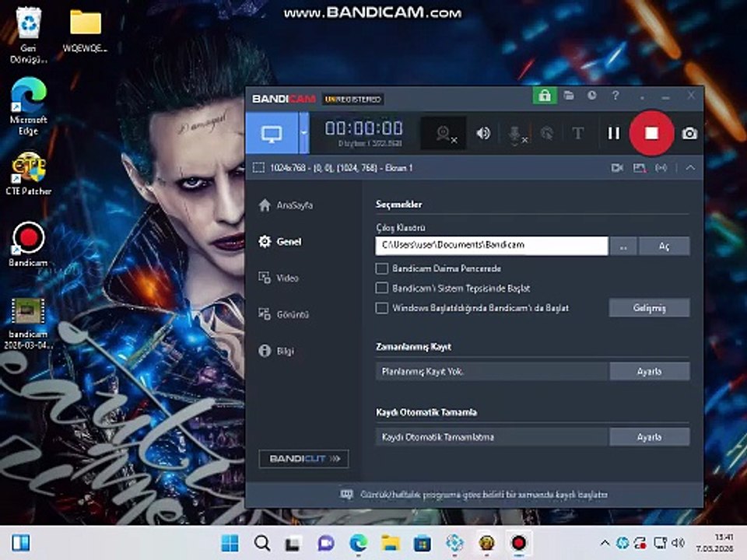The height and width of the screenshot is (560, 747).
Task: Open Recycle Bin desktop icon
Action: pos(29,34)
